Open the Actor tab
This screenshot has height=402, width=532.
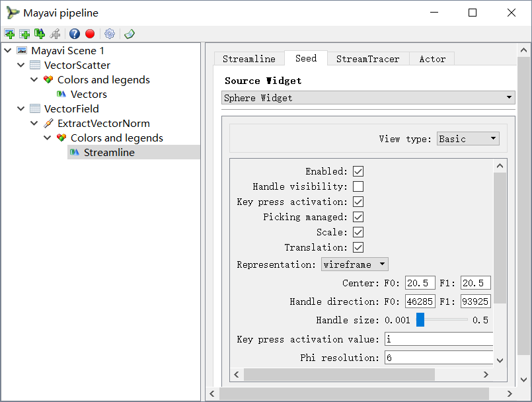(432, 58)
